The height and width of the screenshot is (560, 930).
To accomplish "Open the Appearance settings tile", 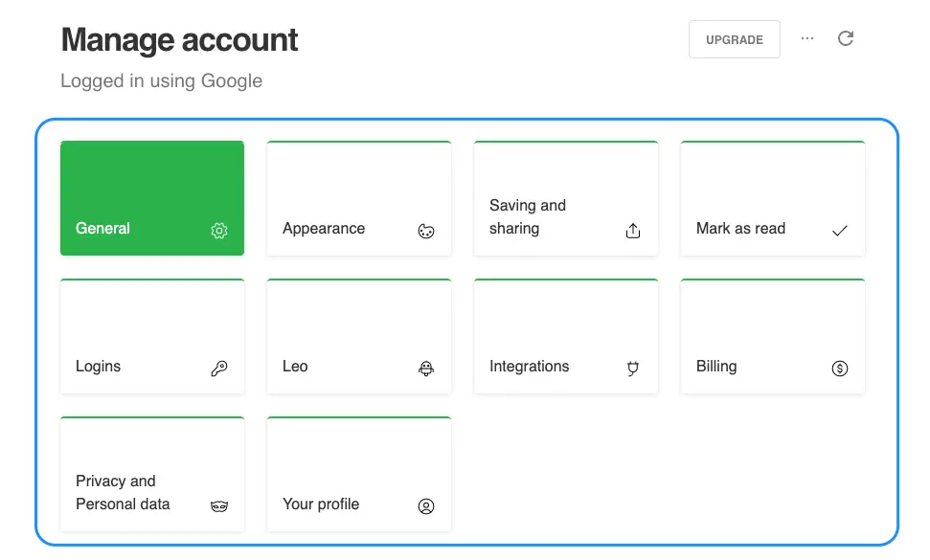I will click(359, 198).
